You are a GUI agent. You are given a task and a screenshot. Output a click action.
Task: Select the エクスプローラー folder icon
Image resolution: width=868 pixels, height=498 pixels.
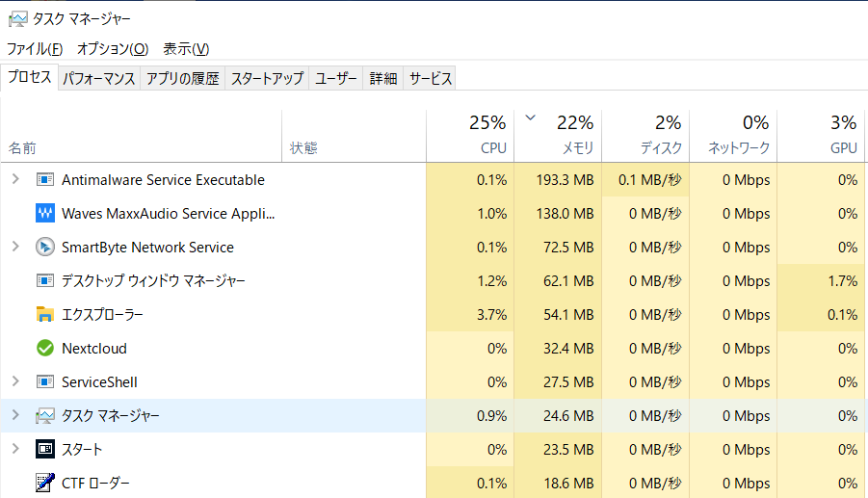(x=45, y=314)
